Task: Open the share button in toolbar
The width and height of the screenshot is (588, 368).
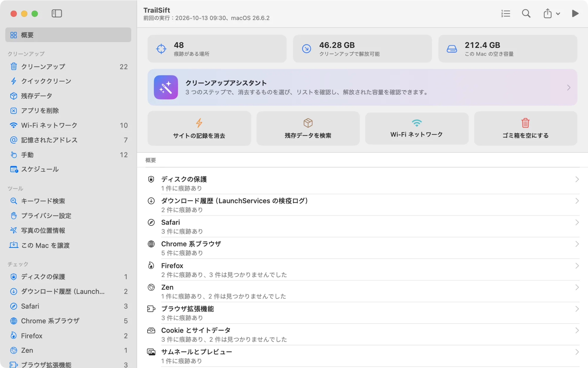Action: pos(547,14)
